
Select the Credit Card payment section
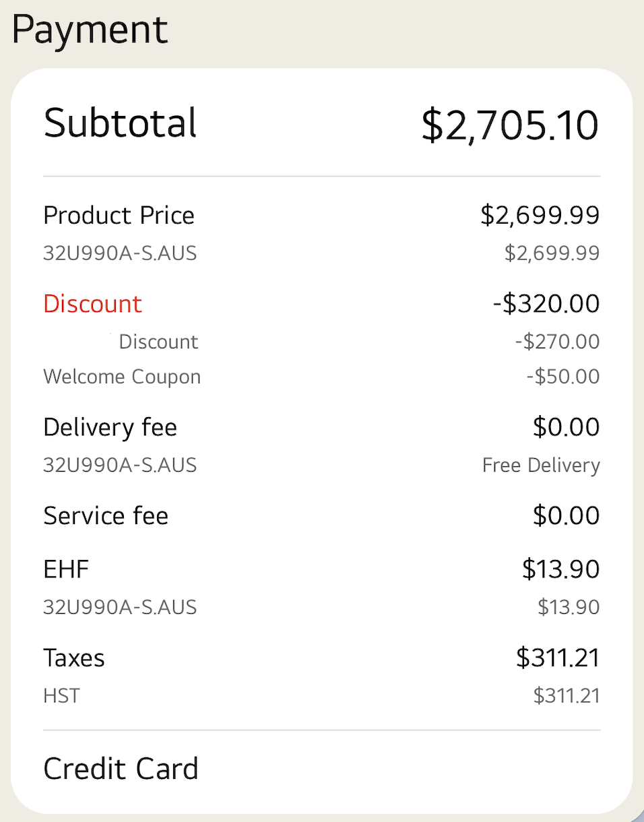click(121, 768)
